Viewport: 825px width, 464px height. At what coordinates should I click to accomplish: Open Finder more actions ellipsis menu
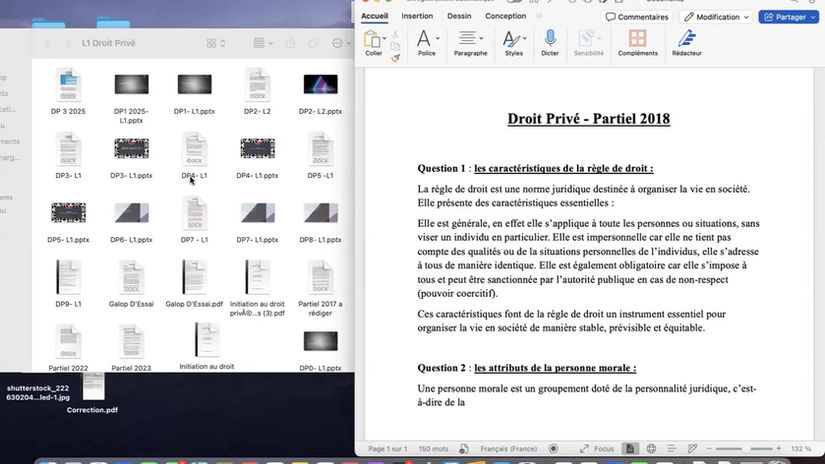click(x=341, y=43)
